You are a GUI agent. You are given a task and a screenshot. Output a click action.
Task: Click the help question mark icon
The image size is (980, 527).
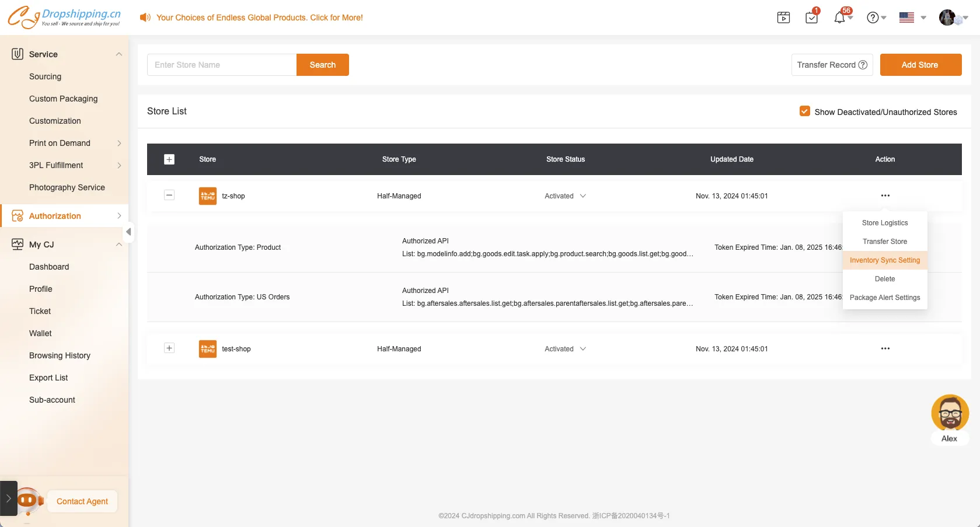tap(873, 18)
